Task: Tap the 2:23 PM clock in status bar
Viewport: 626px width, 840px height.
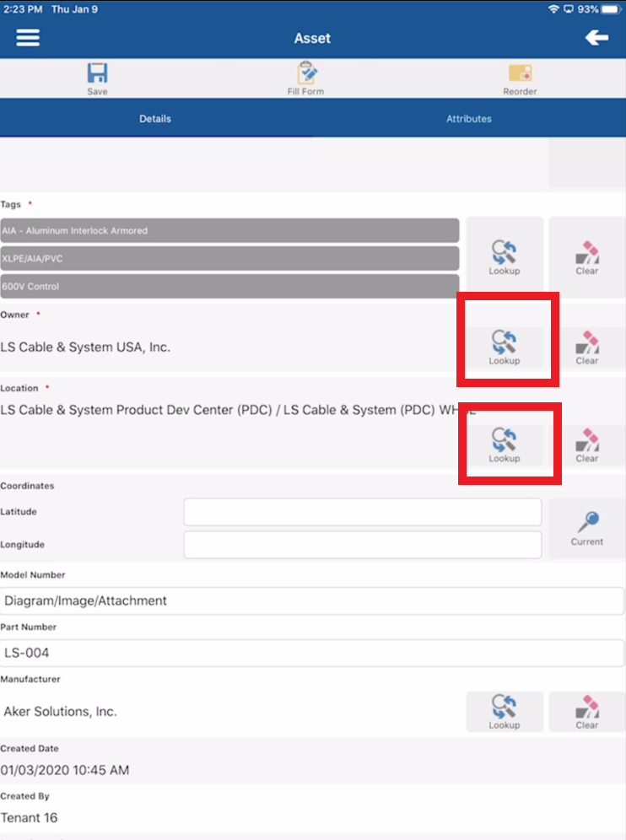Action: click(x=23, y=9)
